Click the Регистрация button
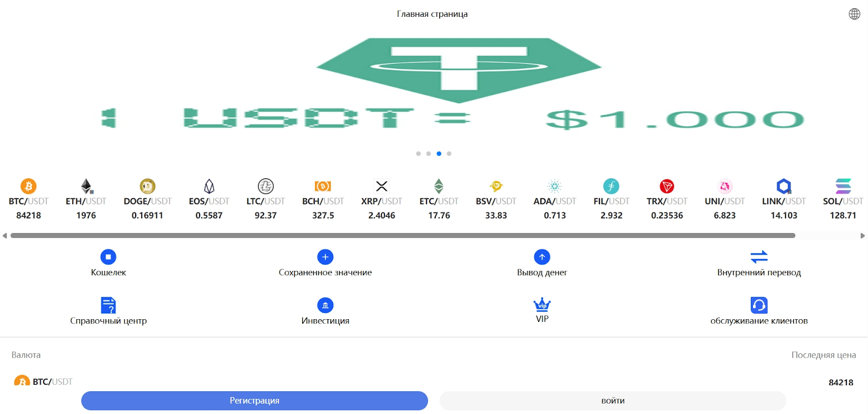 (254, 400)
